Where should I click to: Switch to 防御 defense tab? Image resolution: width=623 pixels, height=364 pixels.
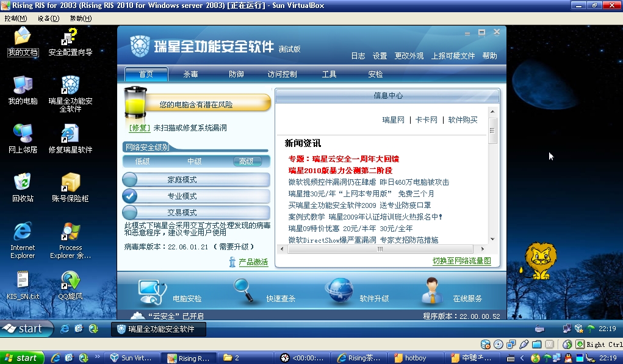pos(236,74)
